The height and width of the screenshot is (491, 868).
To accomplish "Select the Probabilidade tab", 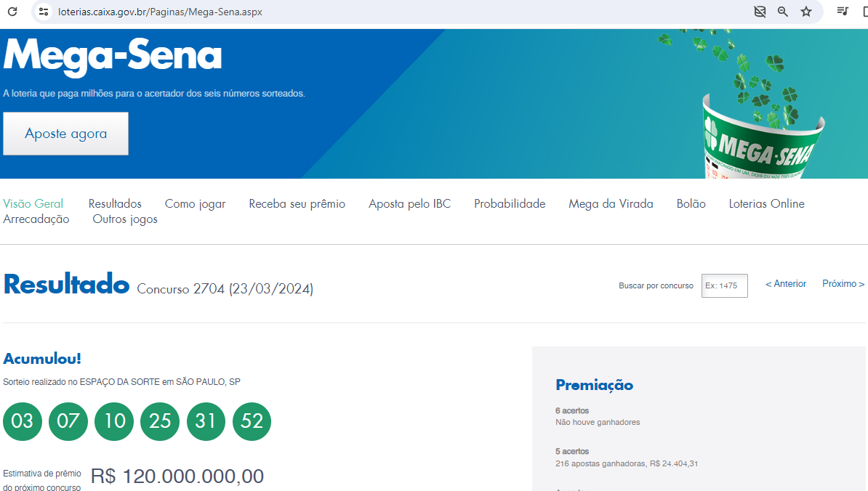I will [510, 203].
